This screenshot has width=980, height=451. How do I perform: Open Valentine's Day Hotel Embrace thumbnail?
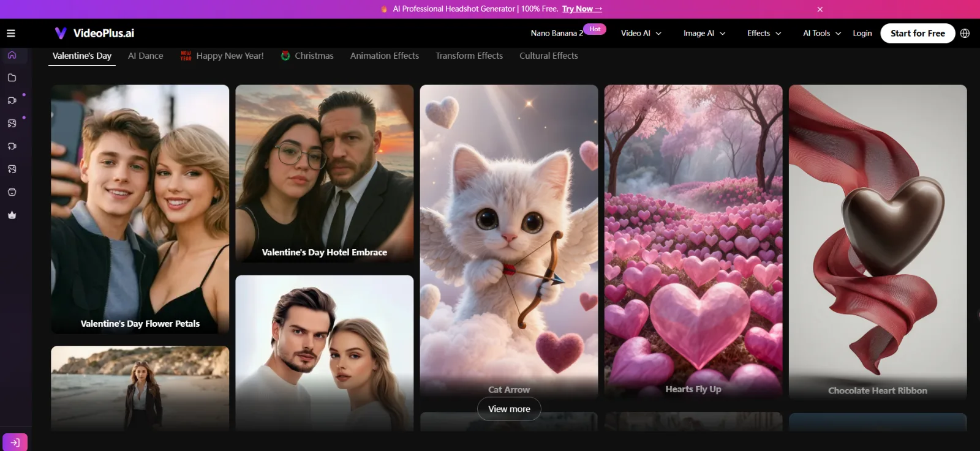(325, 174)
